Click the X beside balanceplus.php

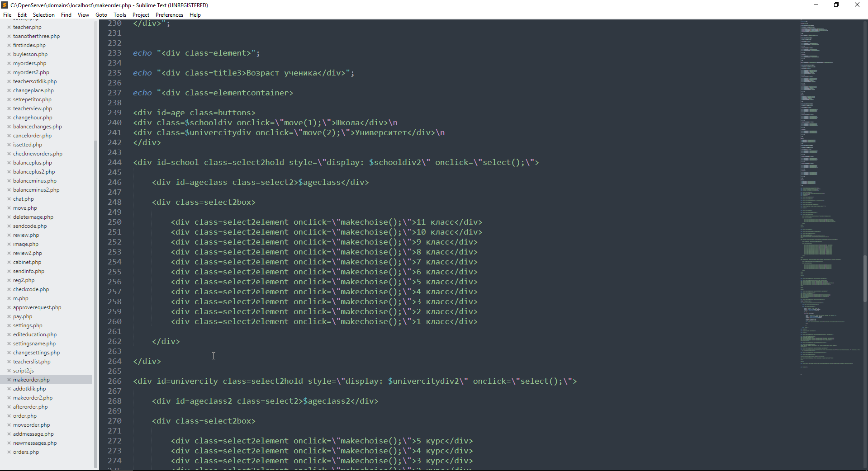9,163
